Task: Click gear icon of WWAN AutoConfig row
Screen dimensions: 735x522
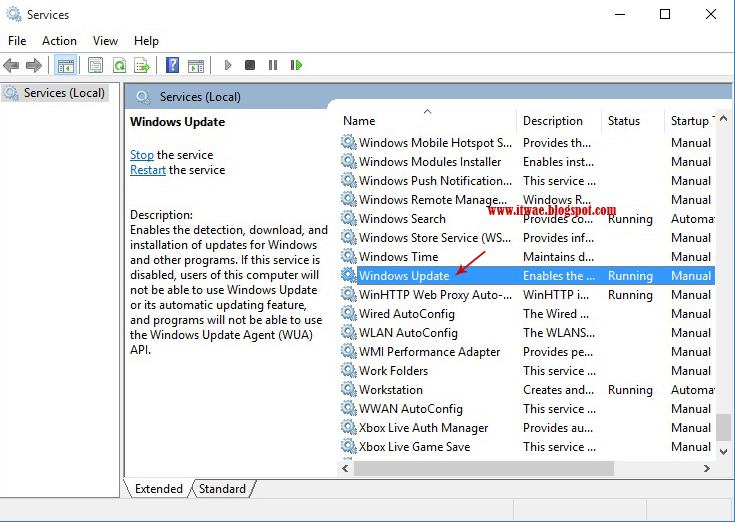Action: click(x=348, y=408)
